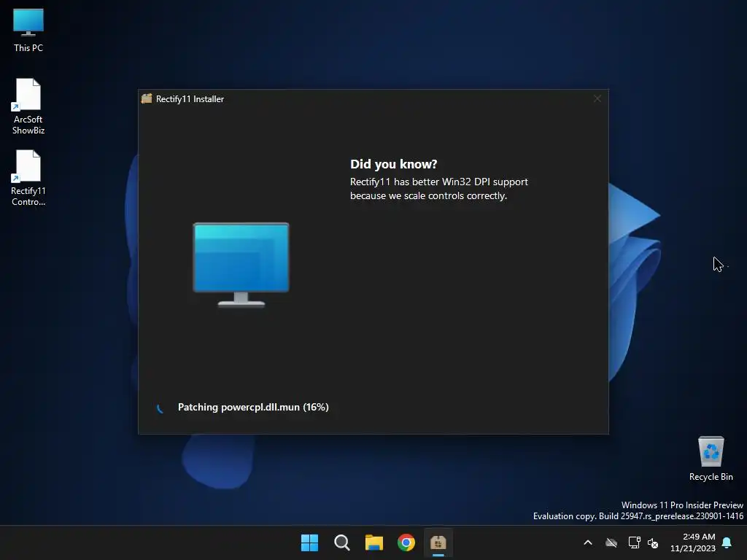Select Rectify11 Control Center desktop shortcut

28,178
